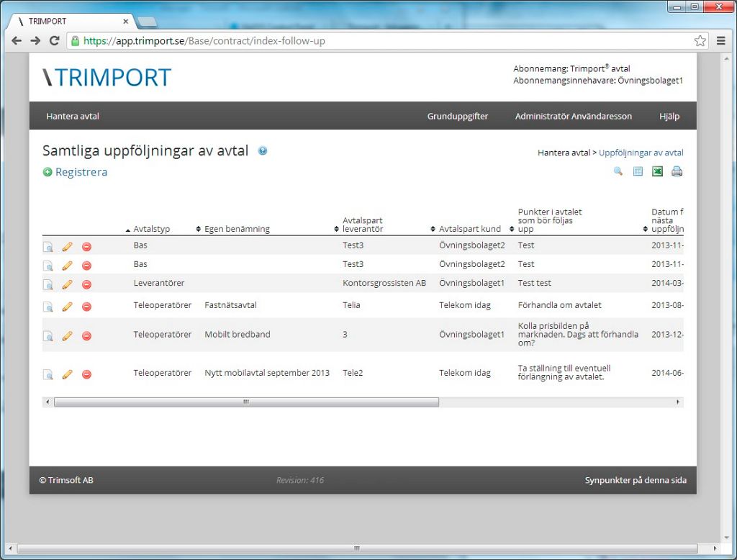Open the Hantera avtal menu
Viewport: 737px width, 560px height.
tap(73, 116)
